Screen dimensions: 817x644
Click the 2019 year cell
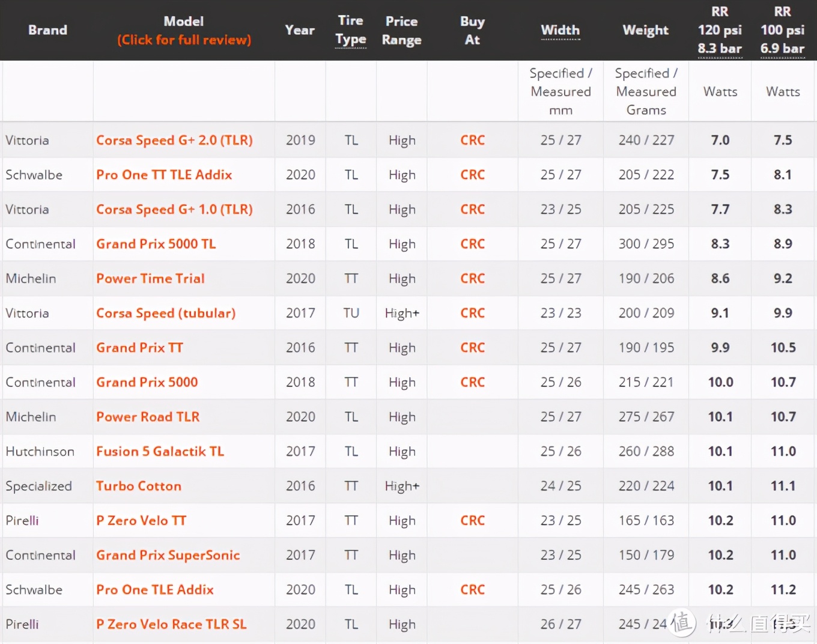300,140
